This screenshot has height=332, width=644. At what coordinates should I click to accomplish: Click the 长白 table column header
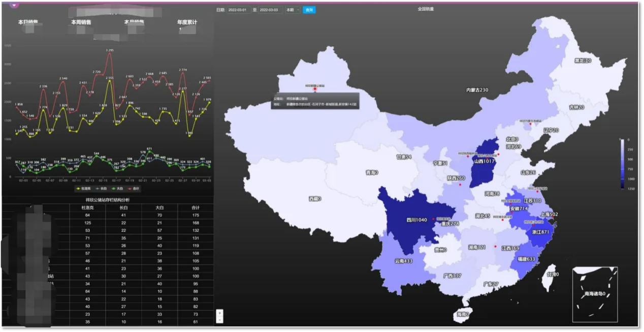(123, 207)
